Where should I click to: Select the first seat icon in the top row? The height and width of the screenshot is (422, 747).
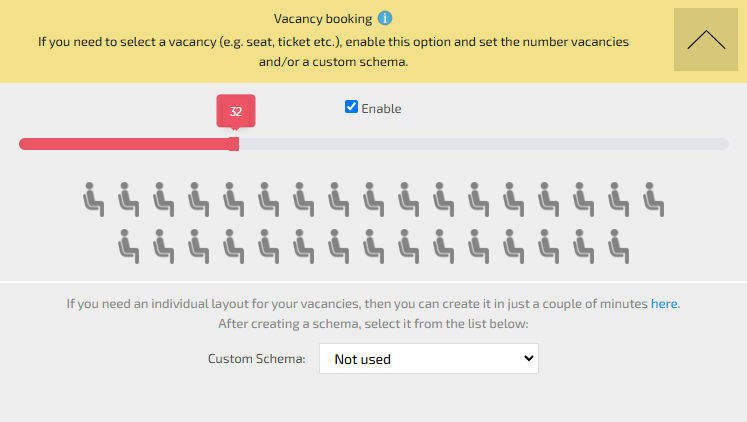coord(93,199)
